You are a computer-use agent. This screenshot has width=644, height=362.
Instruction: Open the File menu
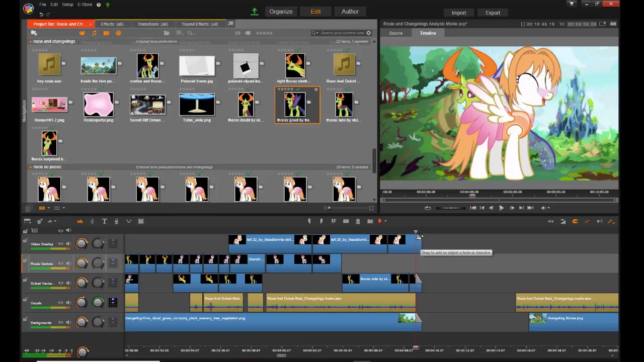coord(43,5)
